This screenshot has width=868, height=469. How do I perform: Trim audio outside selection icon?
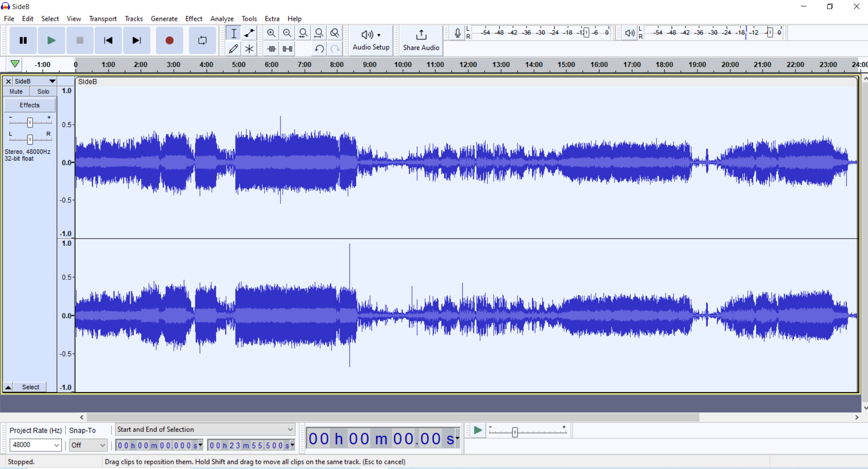pyautogui.click(x=271, y=49)
